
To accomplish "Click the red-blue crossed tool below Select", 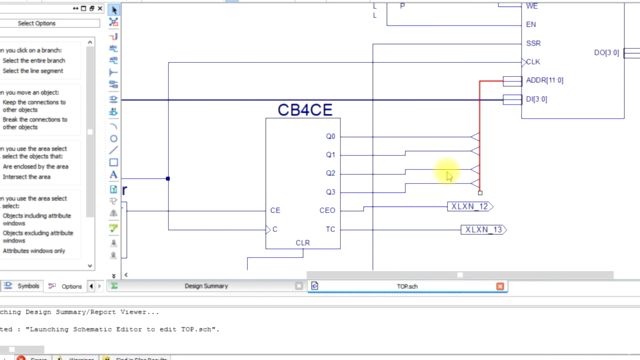I will pos(114,22).
